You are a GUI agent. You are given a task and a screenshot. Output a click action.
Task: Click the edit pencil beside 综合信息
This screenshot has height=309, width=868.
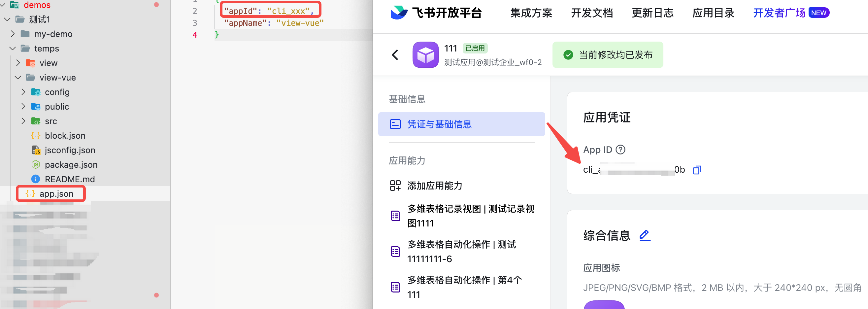point(645,235)
